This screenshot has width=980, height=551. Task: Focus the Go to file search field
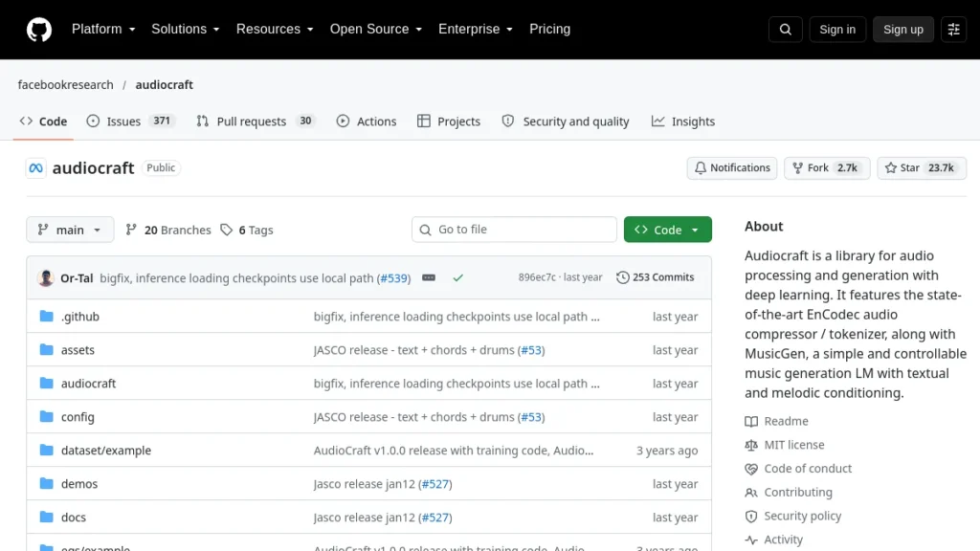click(514, 230)
